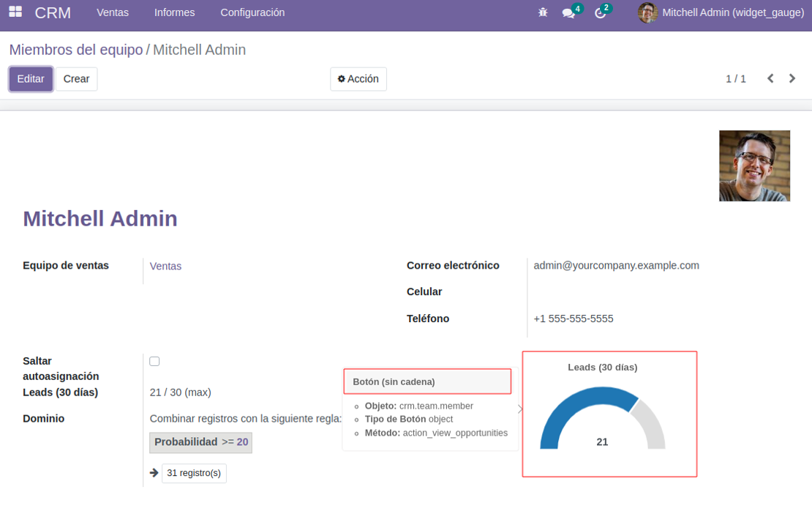The height and width of the screenshot is (514, 812).
Task: Open the Ventas sales team link
Action: coord(166,267)
